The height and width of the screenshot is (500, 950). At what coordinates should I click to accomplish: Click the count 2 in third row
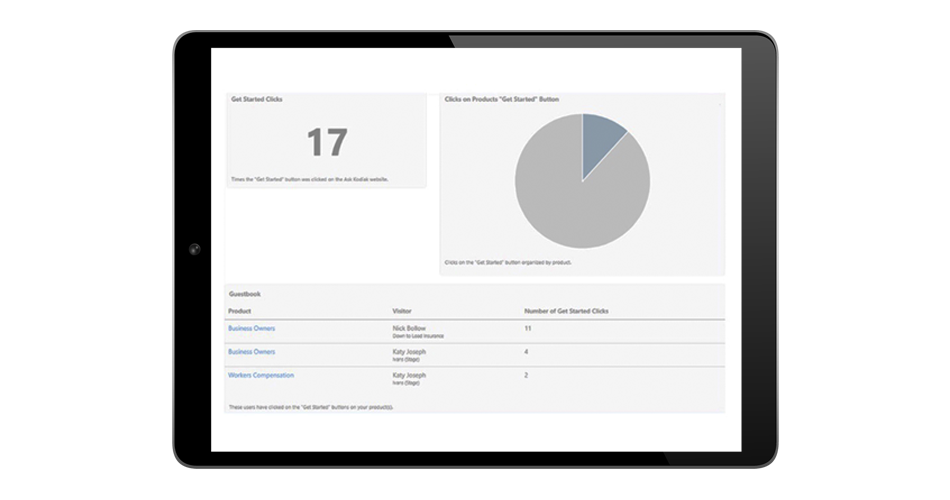(x=527, y=375)
